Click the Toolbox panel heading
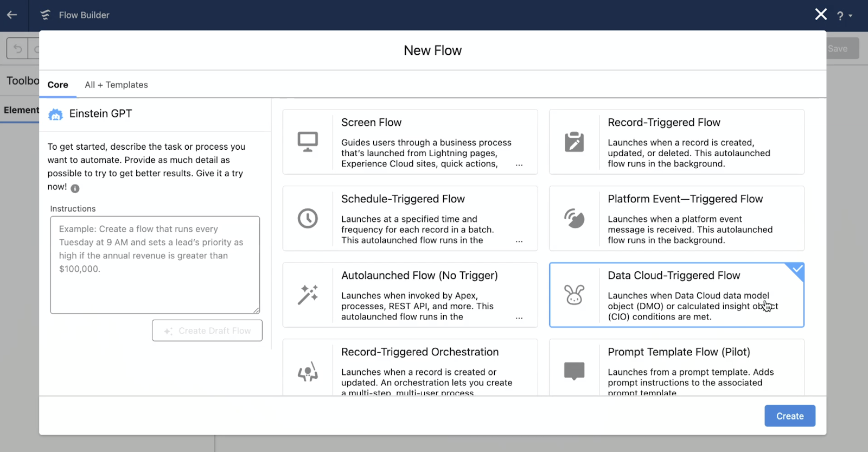The height and width of the screenshot is (452, 868). click(x=23, y=81)
